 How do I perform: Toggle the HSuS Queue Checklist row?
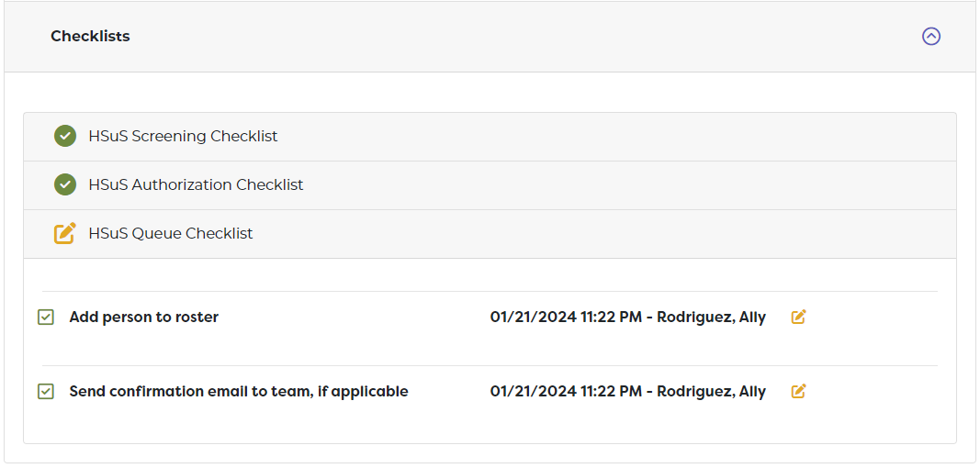pyautogui.click(x=171, y=234)
